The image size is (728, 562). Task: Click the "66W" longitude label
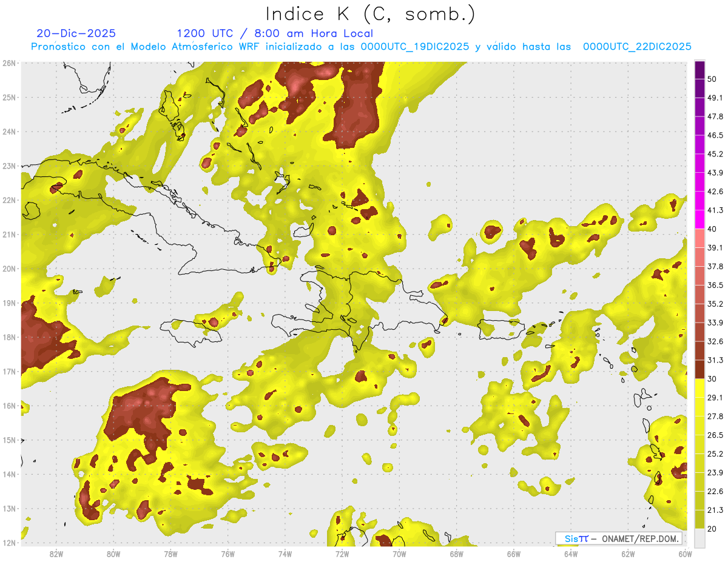coord(513,554)
